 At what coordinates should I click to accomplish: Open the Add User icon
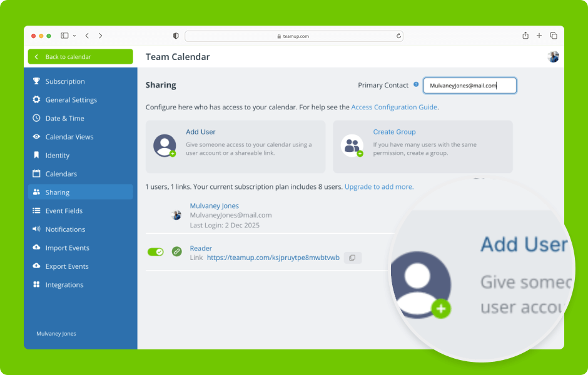[165, 146]
